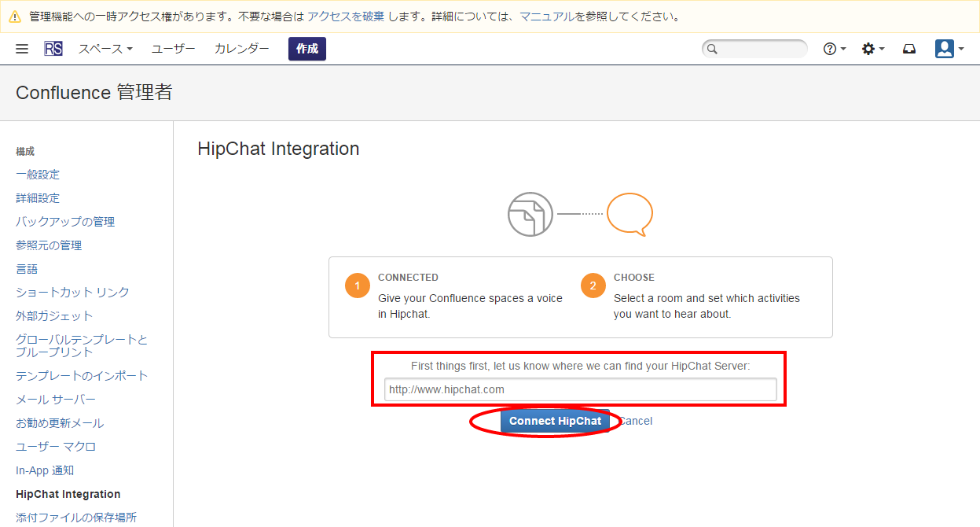Open In-App 通知 in sidebar
Viewport: 980px width, 527px height.
45,470
